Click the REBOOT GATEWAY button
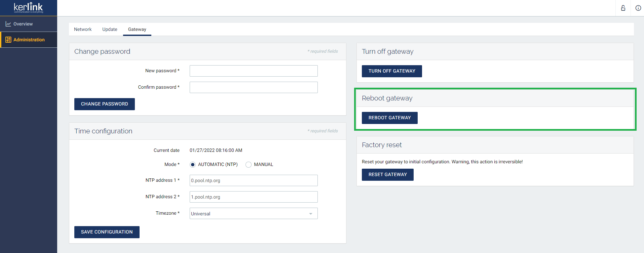This screenshot has height=253, width=644. [389, 118]
